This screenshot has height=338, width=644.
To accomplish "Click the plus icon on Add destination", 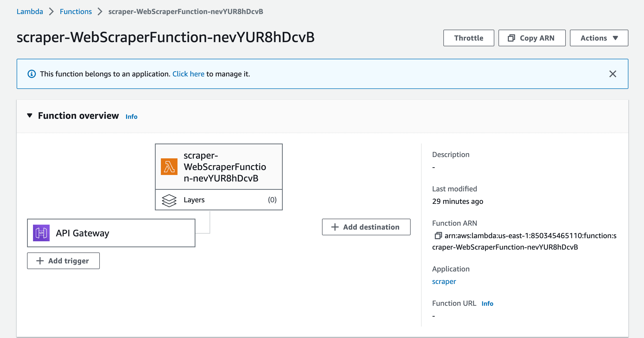I will point(334,227).
